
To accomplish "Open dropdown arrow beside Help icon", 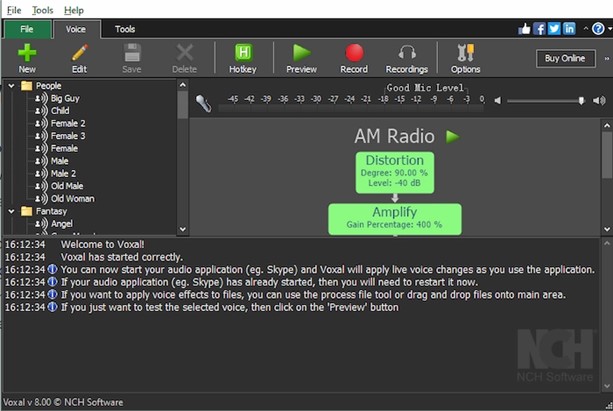I will [x=609, y=29].
